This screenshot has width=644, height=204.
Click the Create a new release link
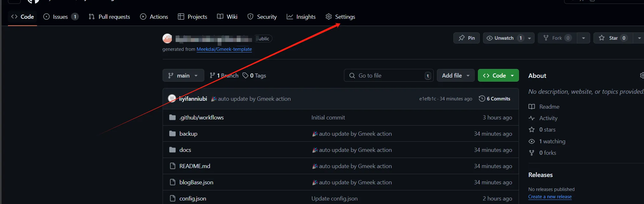tap(550, 197)
